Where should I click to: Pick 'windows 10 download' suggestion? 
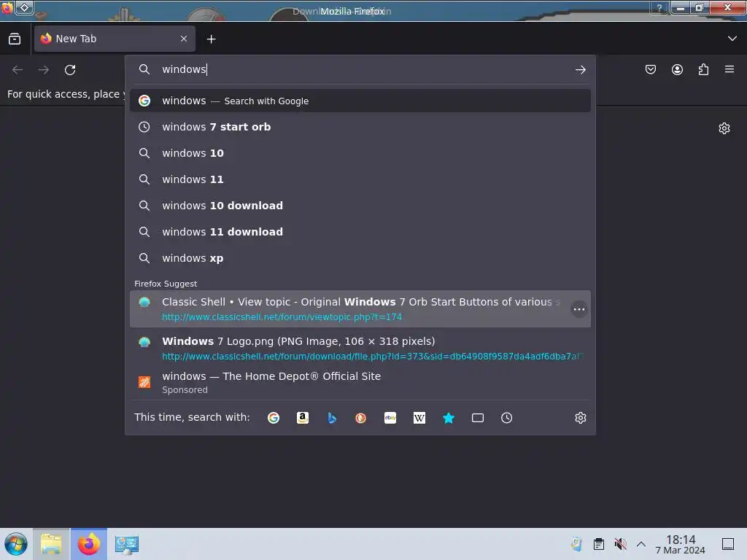pos(360,206)
